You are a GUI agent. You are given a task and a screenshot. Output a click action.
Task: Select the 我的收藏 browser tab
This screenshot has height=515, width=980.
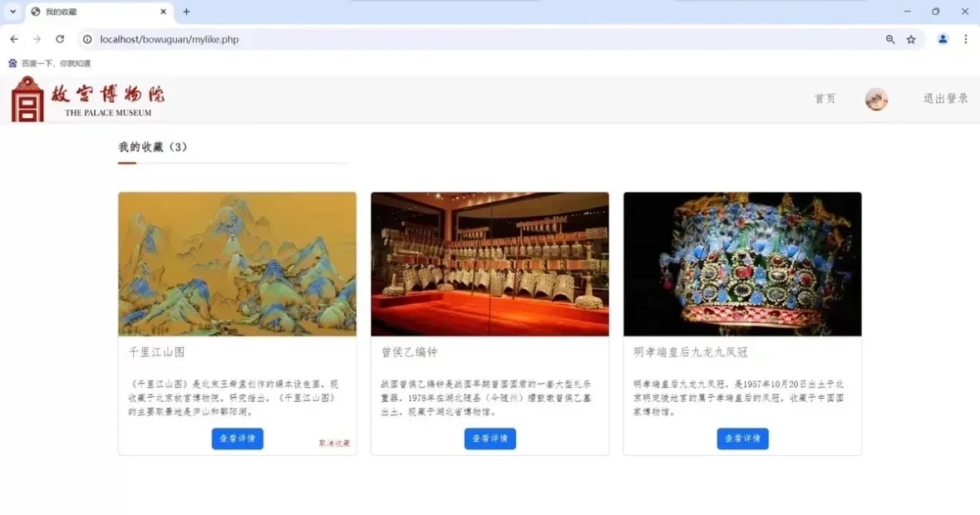99,12
